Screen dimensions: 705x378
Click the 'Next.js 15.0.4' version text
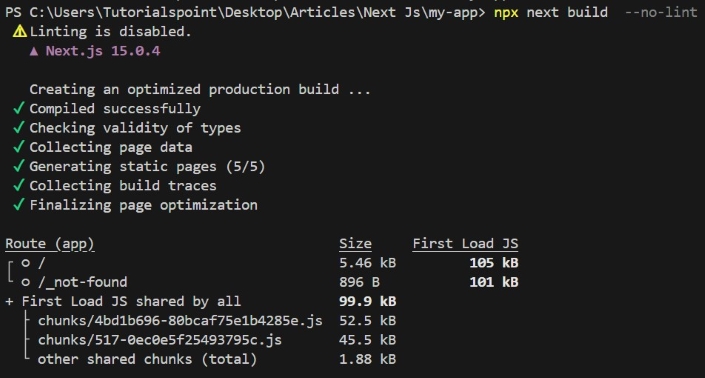[x=103, y=51]
